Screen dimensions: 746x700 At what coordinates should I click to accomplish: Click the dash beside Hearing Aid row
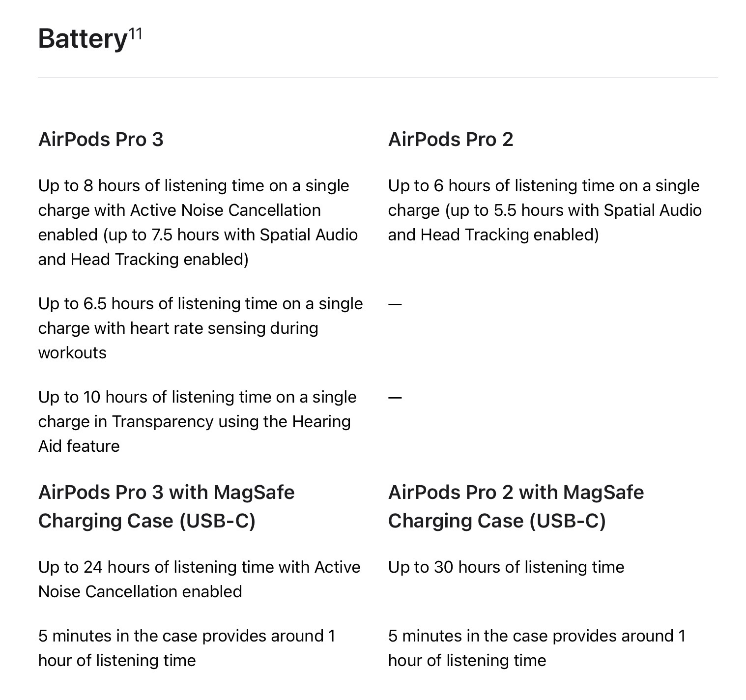click(x=395, y=397)
